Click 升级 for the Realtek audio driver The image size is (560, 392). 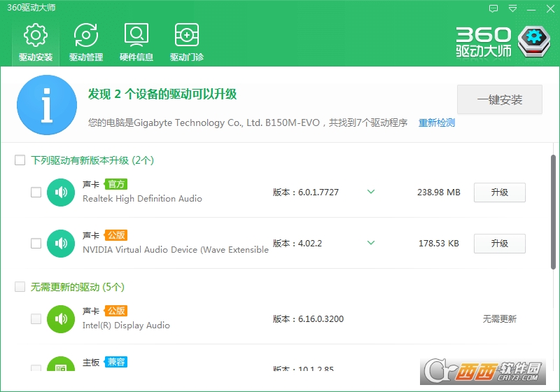coord(500,192)
